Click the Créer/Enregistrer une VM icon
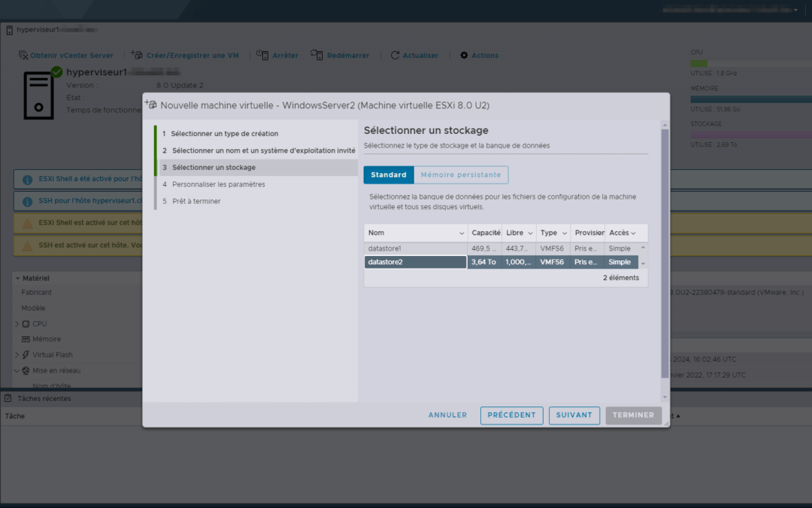Viewport: 812px width, 508px height. (136, 54)
